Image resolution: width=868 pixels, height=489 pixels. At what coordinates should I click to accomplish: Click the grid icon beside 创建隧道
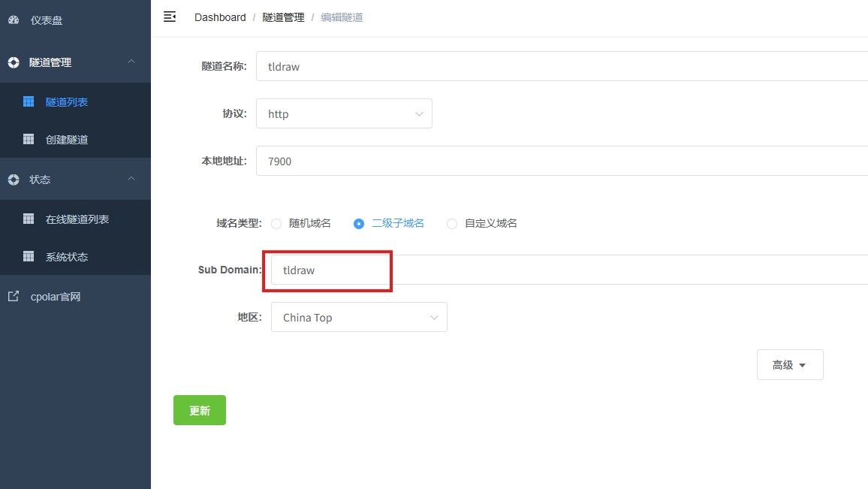29,139
